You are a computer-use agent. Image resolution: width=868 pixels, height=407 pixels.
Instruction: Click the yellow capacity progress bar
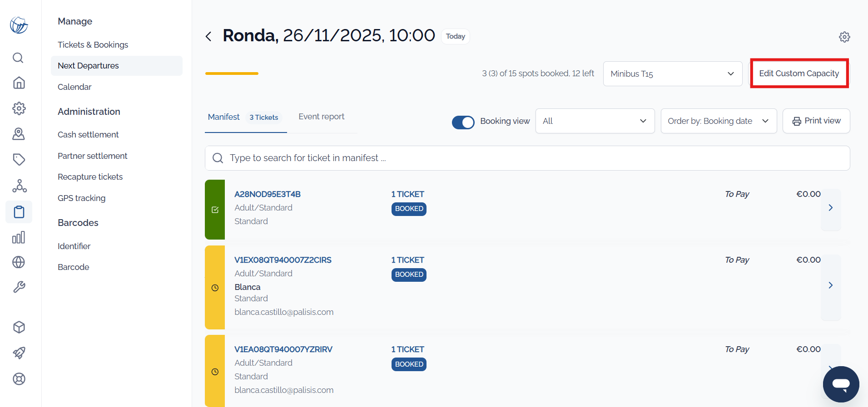pyautogui.click(x=232, y=74)
